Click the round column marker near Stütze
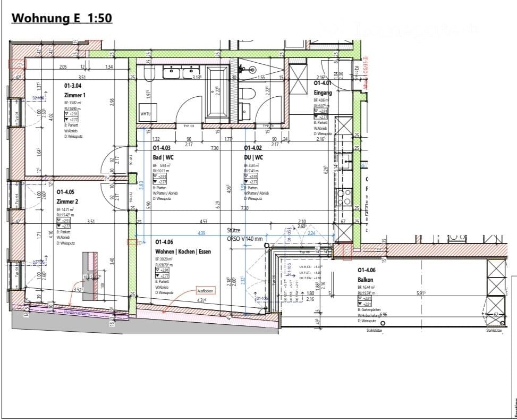 click(267, 246)
